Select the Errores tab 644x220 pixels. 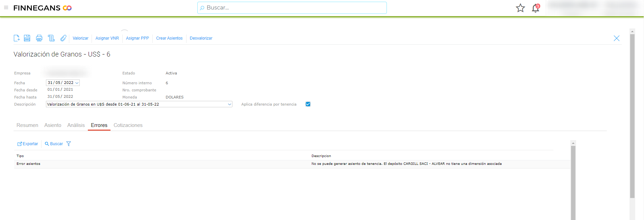[99, 125]
